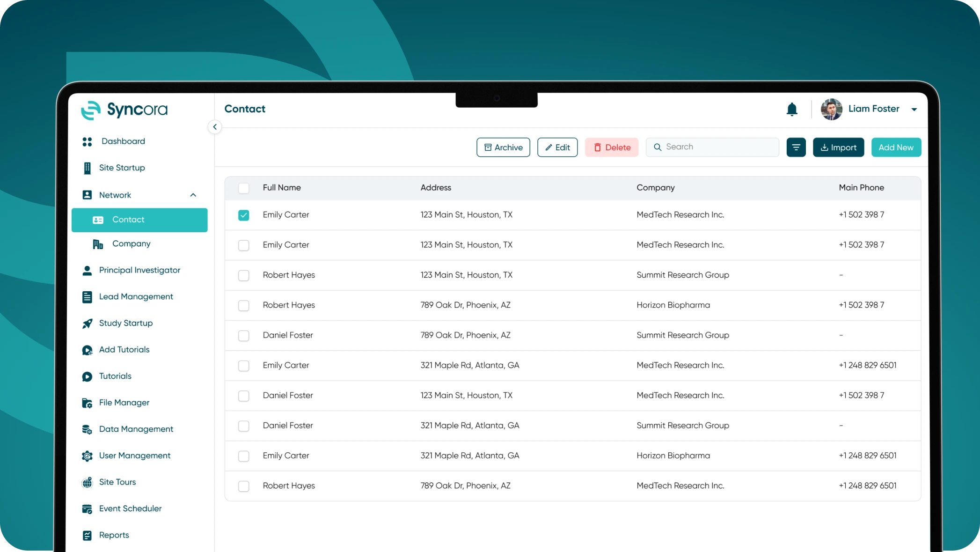Open File Manager
This screenshot has width=980, height=552.
pyautogui.click(x=124, y=403)
